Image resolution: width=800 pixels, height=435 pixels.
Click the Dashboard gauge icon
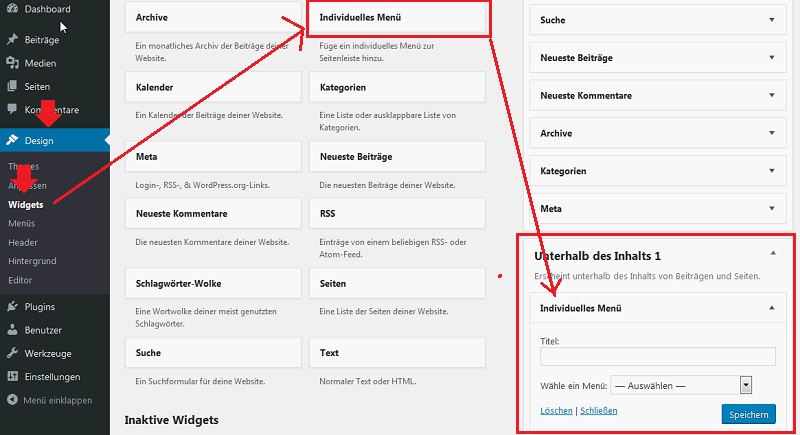pos(12,9)
